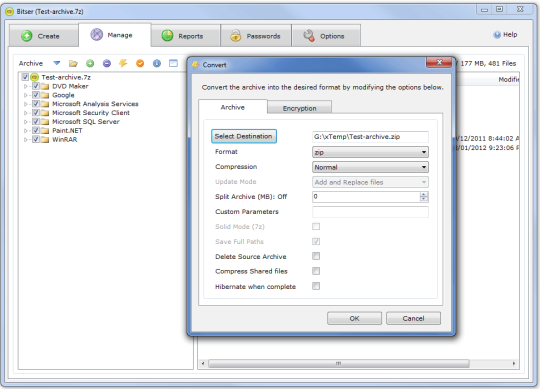Switch to the Reports tab

click(186, 36)
